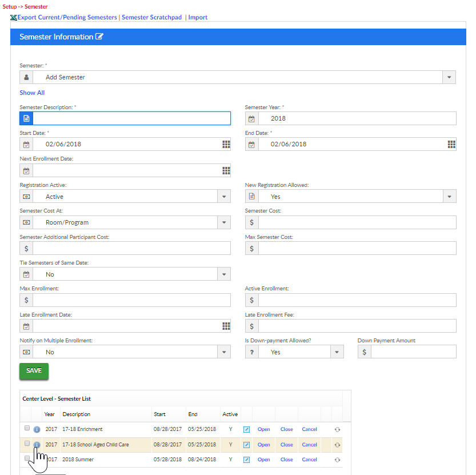Image resolution: width=476 pixels, height=475 pixels.
Task: Select Import in the top menu
Action: pos(198,17)
